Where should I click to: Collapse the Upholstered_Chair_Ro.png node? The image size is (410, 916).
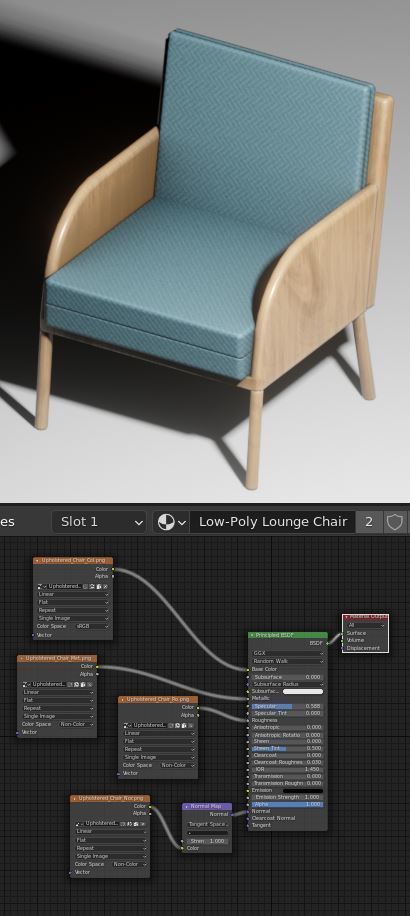pos(123,699)
